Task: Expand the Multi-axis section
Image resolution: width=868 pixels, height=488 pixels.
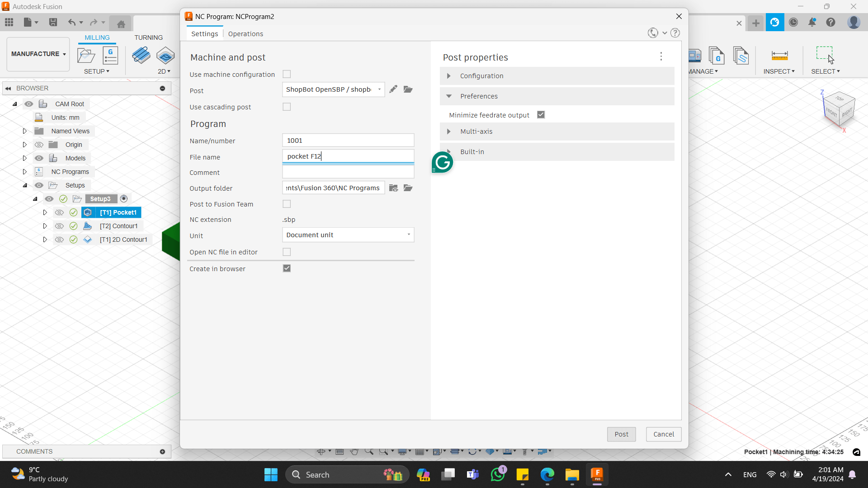Action: [450, 131]
